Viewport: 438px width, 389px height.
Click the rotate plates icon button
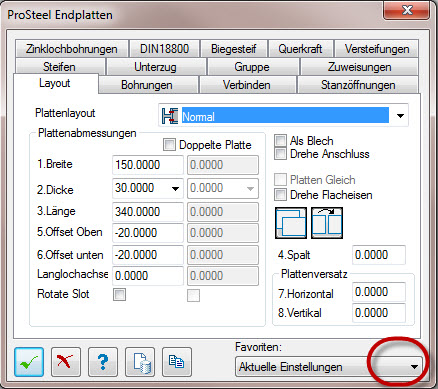coord(327,223)
